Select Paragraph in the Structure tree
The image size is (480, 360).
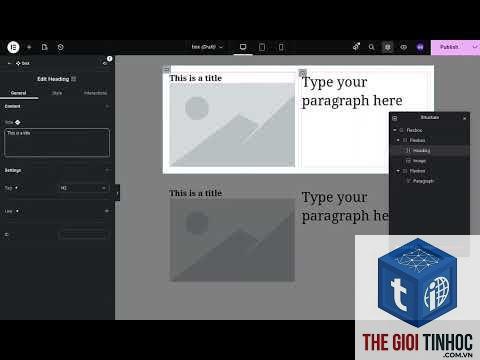[423, 181]
